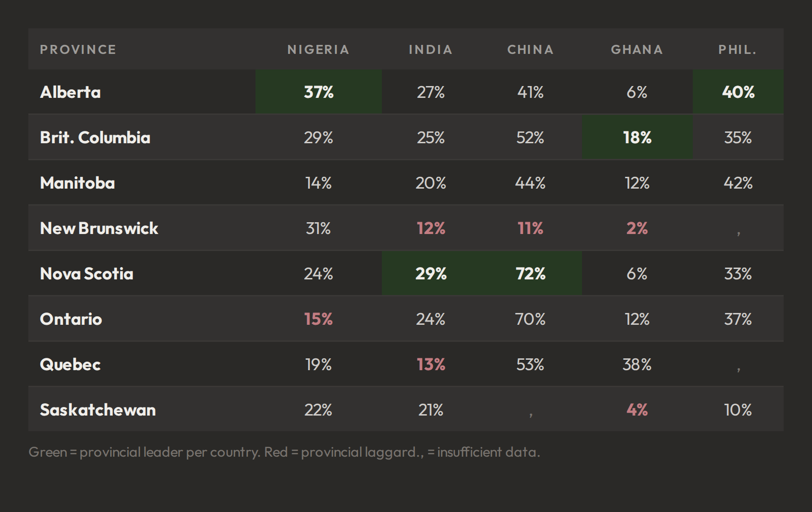
Task: Click the Saskatchewan row label
Action: click(98, 410)
